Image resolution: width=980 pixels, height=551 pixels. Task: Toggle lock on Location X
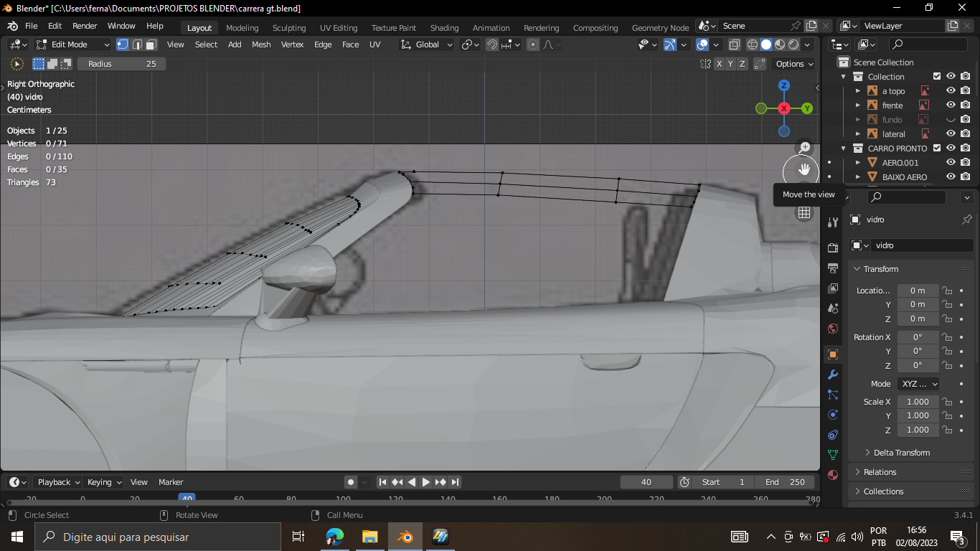tap(947, 291)
